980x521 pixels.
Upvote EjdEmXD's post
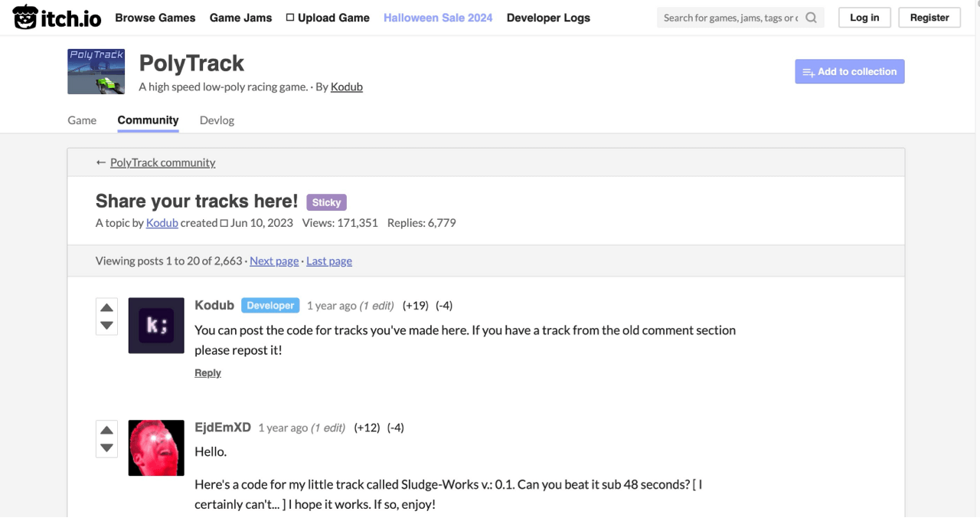(106, 430)
